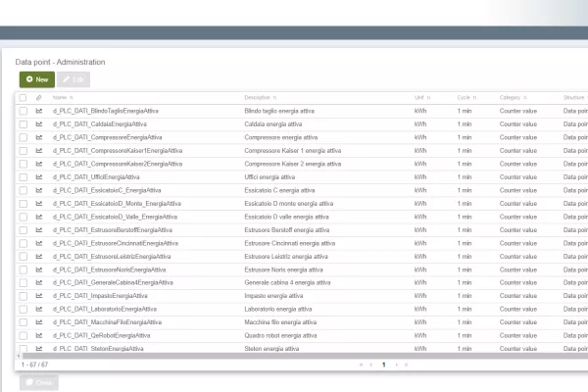Toggle the select-all checkbox in the header
The width and height of the screenshot is (588, 392).
point(23,98)
